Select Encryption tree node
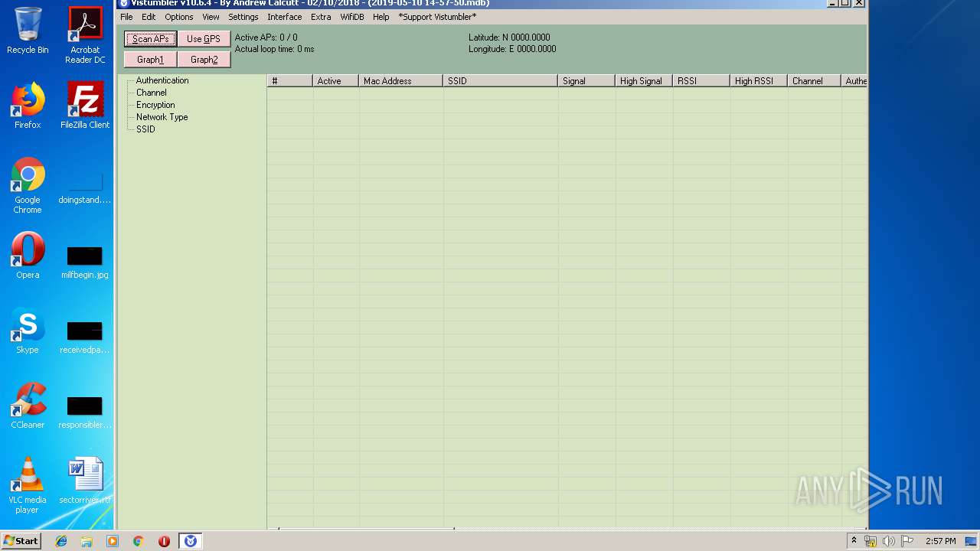980x551 pixels. pos(155,105)
